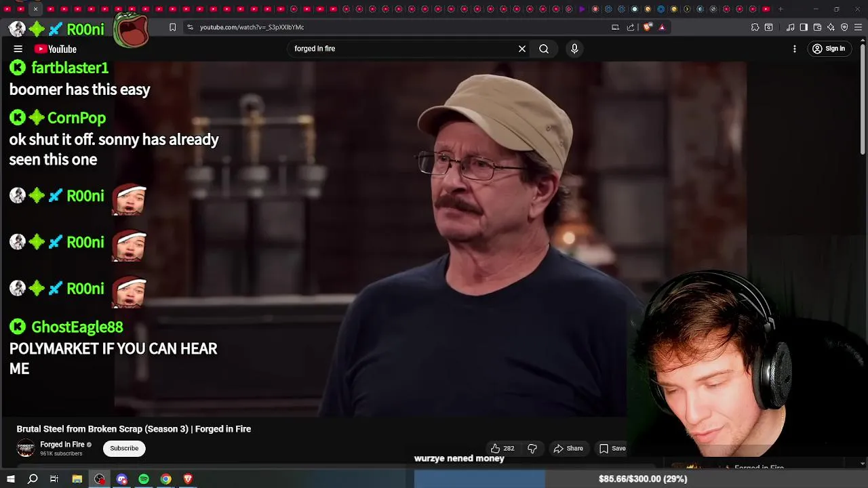Click the Forged in Fire channel avatar
The height and width of the screenshot is (488, 868).
pos(26,448)
